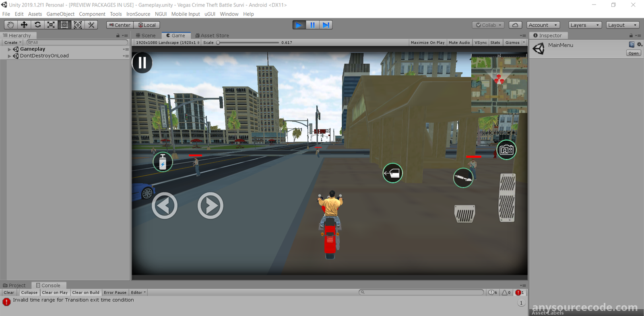
Task: Click the Clear console button
Action: click(x=9, y=293)
